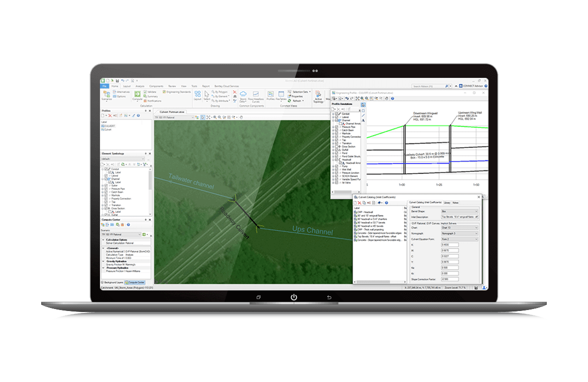588x382 pixels.
Task: Delete the selected profile with the red X in the Profiles panel
Action: (110, 116)
